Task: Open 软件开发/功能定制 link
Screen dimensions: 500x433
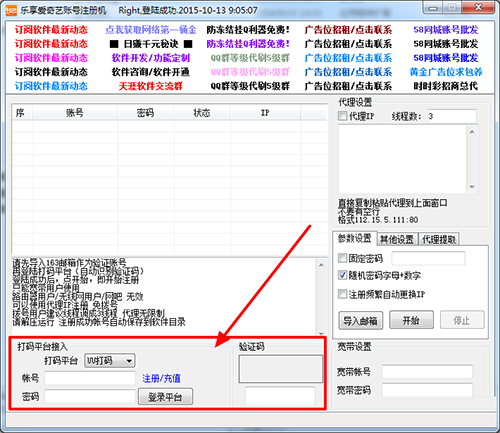Action: (x=151, y=58)
